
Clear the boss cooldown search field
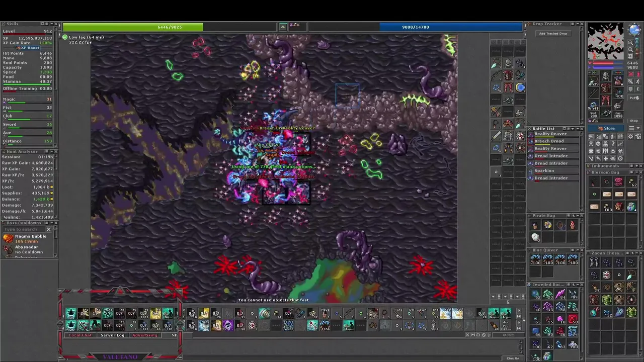48,229
